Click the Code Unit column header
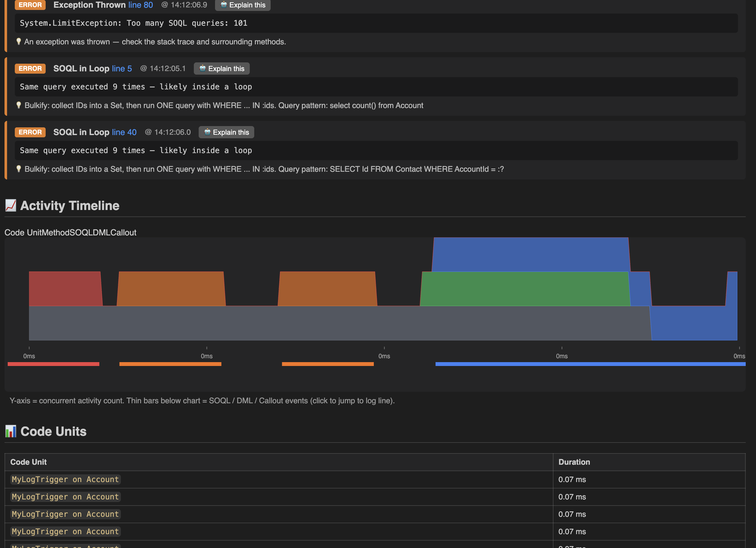Screen dimensions: 756x548 [x=279, y=462]
